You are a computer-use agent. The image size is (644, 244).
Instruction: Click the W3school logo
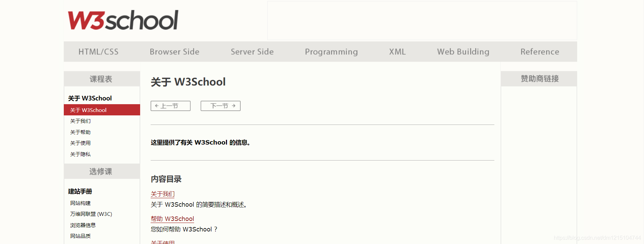pyautogui.click(x=123, y=20)
